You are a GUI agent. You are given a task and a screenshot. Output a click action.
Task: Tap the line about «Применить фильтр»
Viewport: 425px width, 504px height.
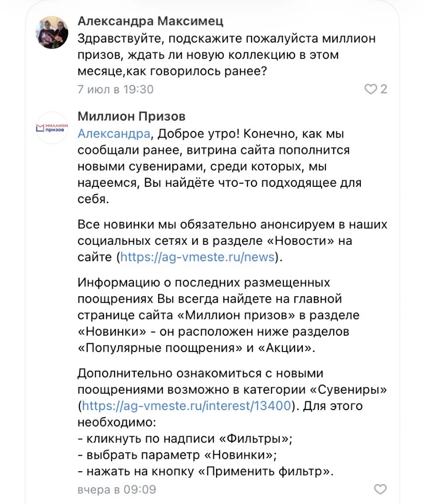point(206,472)
